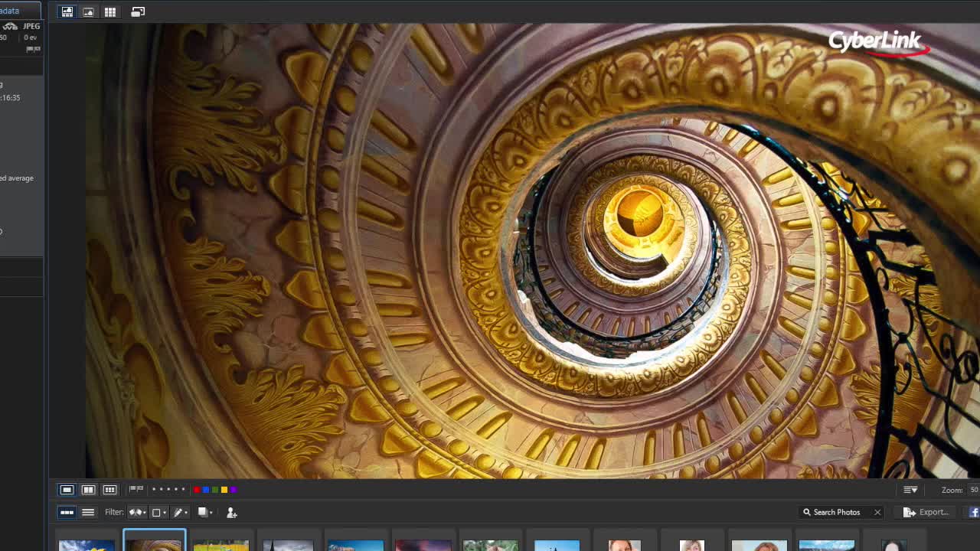Click the tag faces person icon
This screenshot has width=980, height=551.
[x=232, y=513]
